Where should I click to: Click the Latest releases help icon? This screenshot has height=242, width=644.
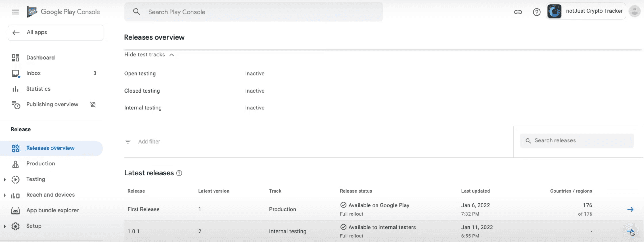point(179,173)
